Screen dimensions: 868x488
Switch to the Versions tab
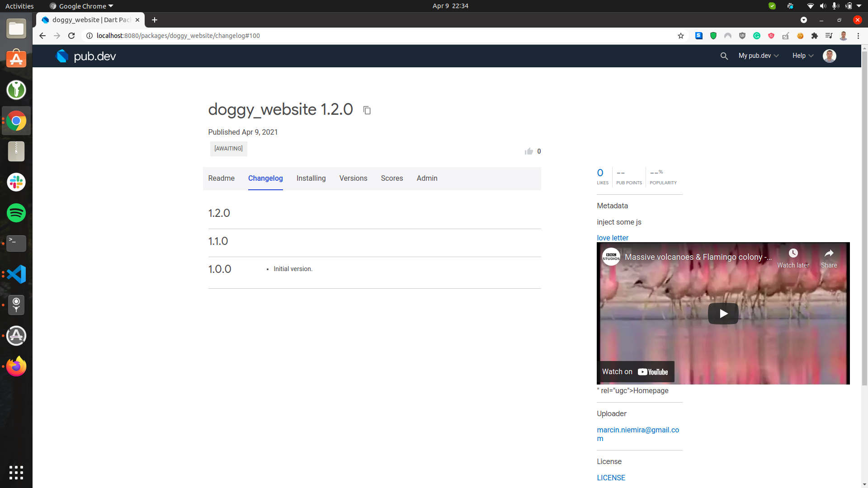(353, 178)
